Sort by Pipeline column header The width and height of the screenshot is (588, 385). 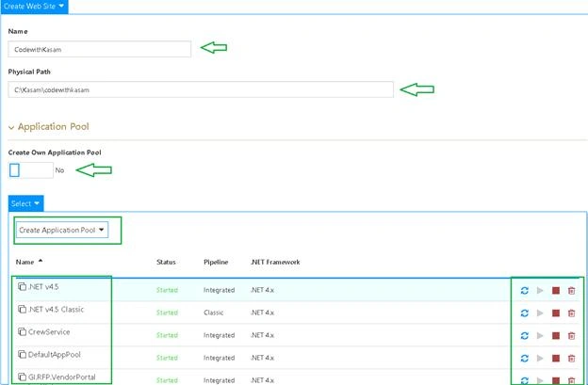point(216,262)
